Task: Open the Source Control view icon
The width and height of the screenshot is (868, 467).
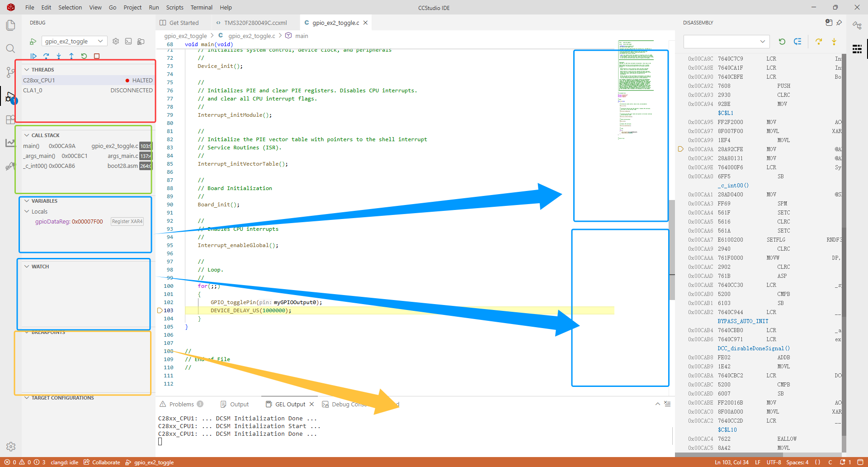Action: coord(10,72)
